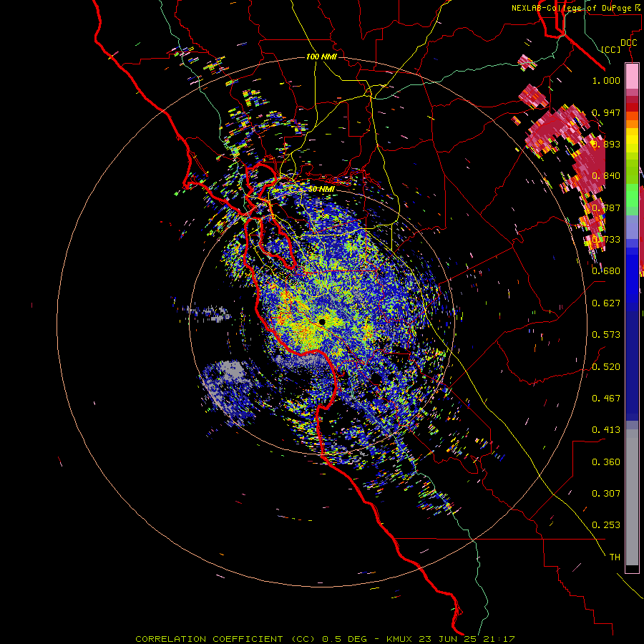Click the 0.5 DEG elevation text

click(344, 639)
